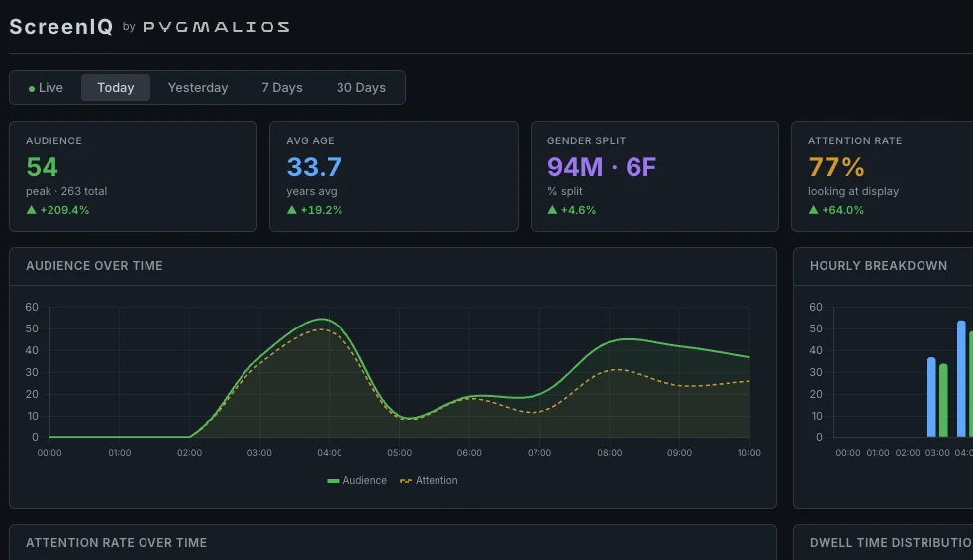Viewport: 973px width, 560px height.
Task: Click the green Live status dot
Action: pos(31,89)
